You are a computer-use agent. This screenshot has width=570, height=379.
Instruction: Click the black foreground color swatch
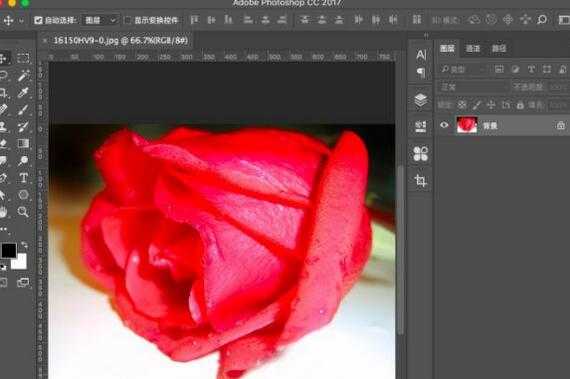pos(8,250)
